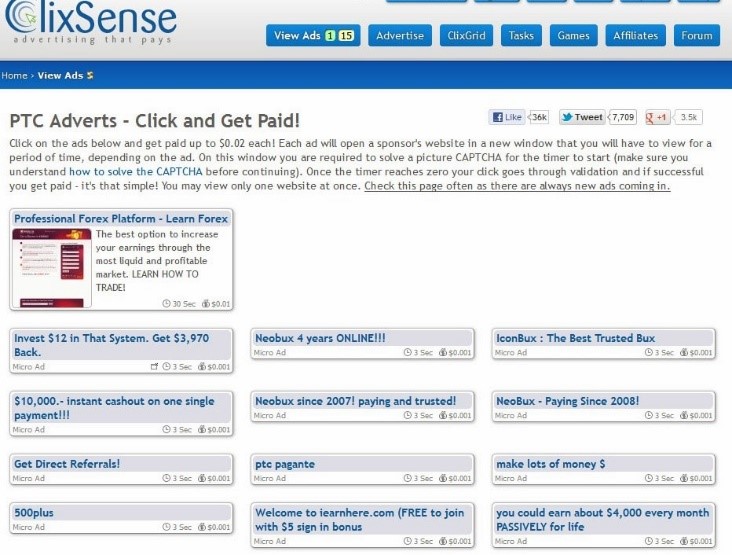Open the Advertise menu button
732x555 pixels.
[x=400, y=35]
